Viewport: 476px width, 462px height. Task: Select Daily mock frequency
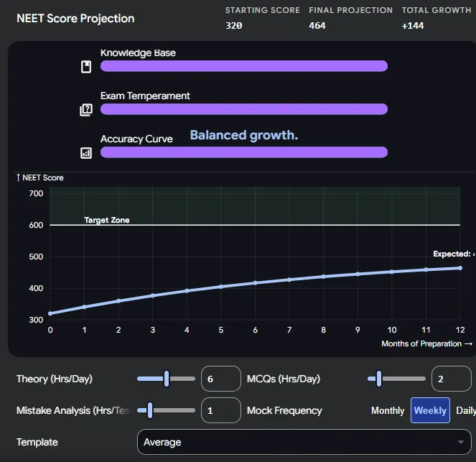[466, 410]
